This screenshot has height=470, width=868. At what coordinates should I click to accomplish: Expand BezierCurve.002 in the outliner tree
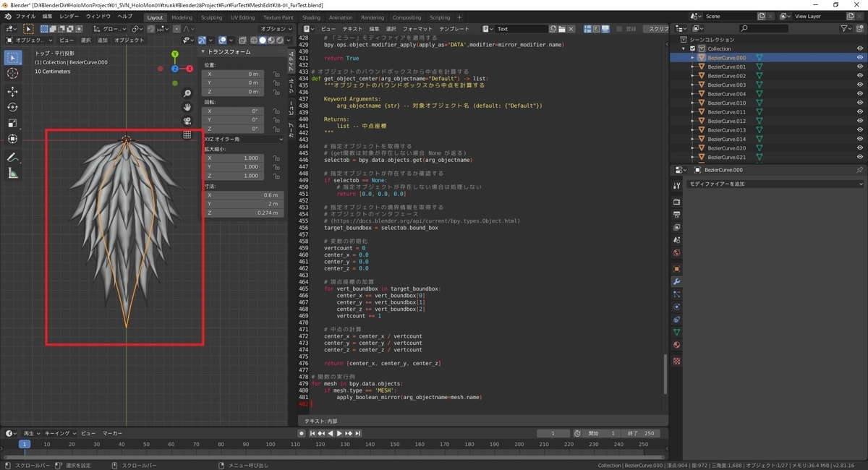click(x=692, y=76)
